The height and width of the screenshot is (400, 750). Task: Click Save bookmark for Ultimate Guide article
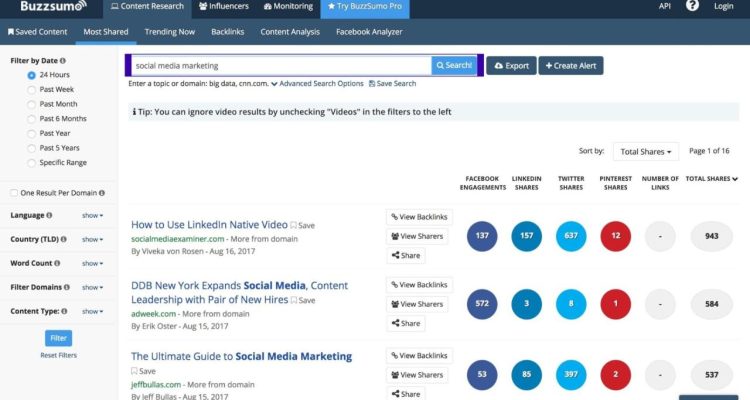coord(143,371)
